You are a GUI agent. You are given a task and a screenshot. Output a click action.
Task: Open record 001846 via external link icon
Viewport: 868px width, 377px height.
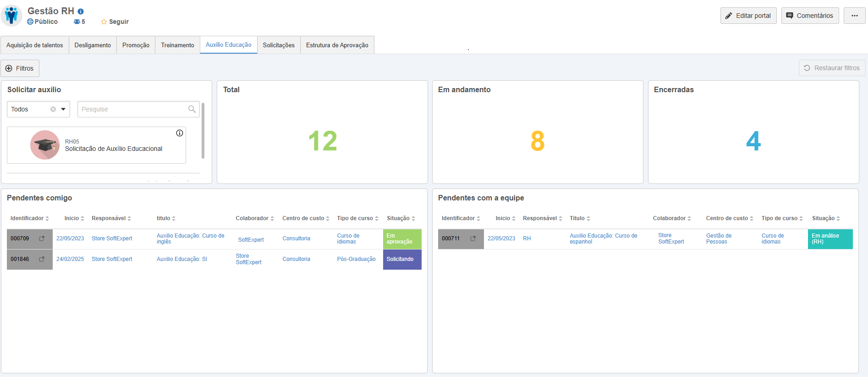[42, 259]
